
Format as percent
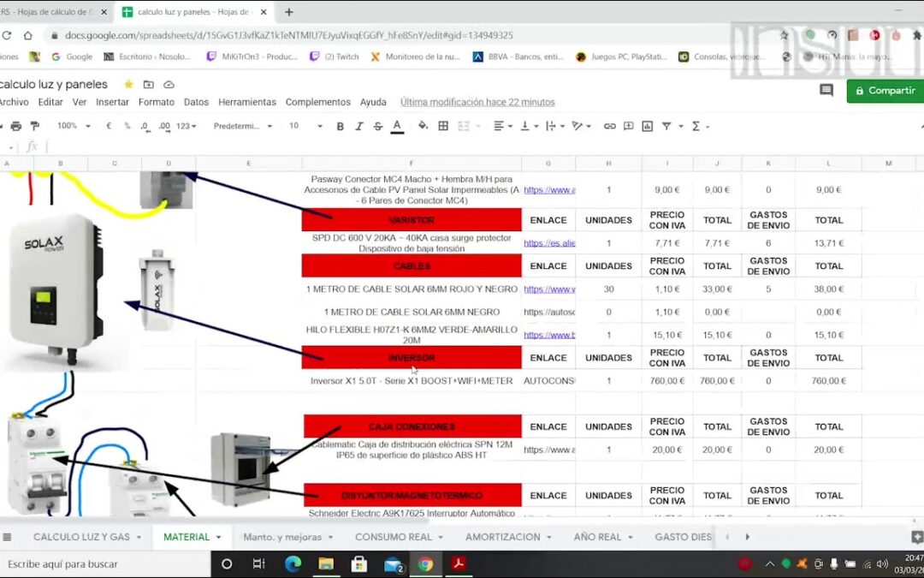pos(127,126)
